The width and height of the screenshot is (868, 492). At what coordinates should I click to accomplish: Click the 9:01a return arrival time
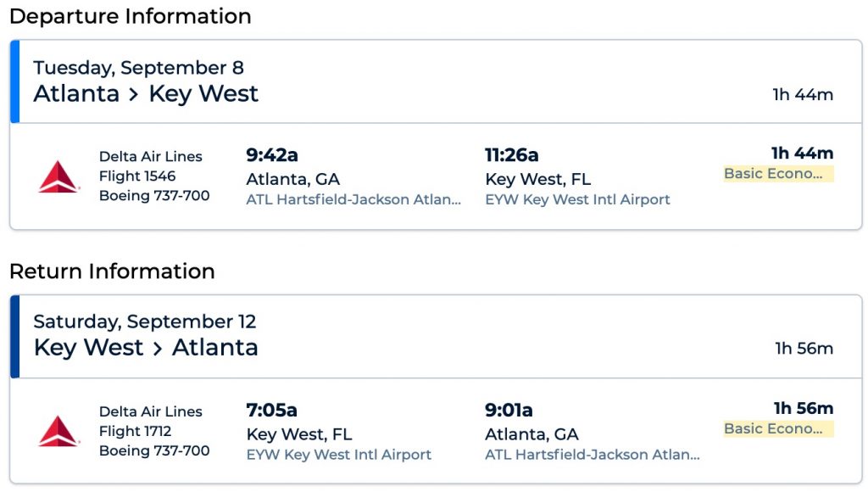tap(509, 411)
